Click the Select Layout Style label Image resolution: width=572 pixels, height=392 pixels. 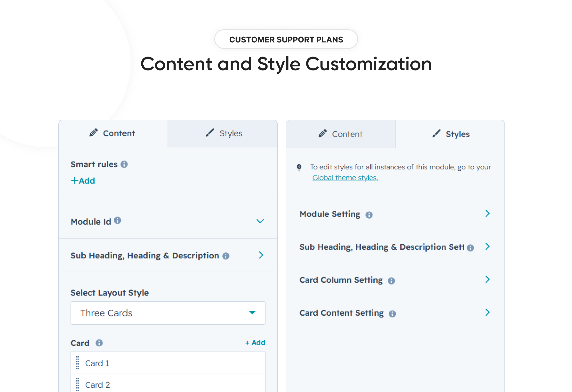point(109,293)
